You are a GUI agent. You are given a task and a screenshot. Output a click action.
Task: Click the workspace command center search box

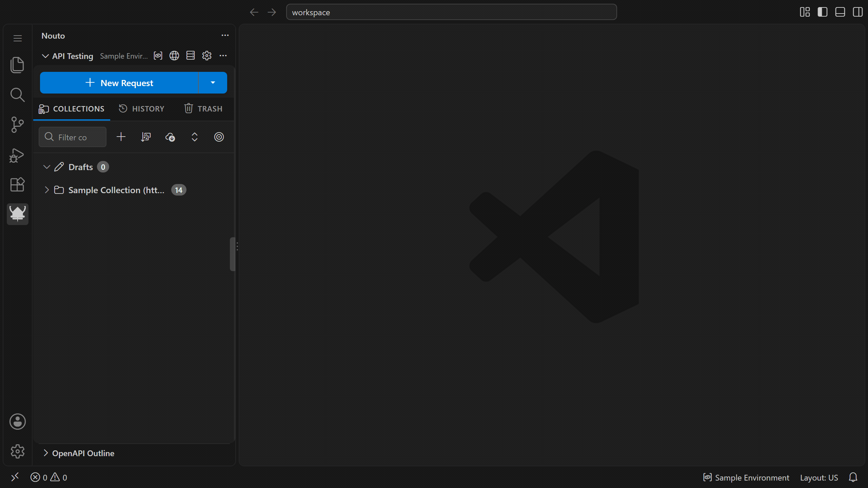coord(451,12)
